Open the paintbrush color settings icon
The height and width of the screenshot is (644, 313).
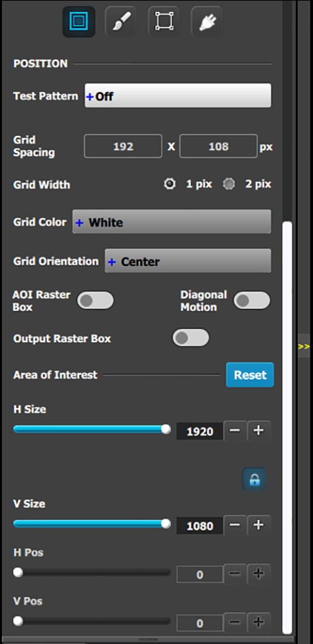[x=121, y=21]
